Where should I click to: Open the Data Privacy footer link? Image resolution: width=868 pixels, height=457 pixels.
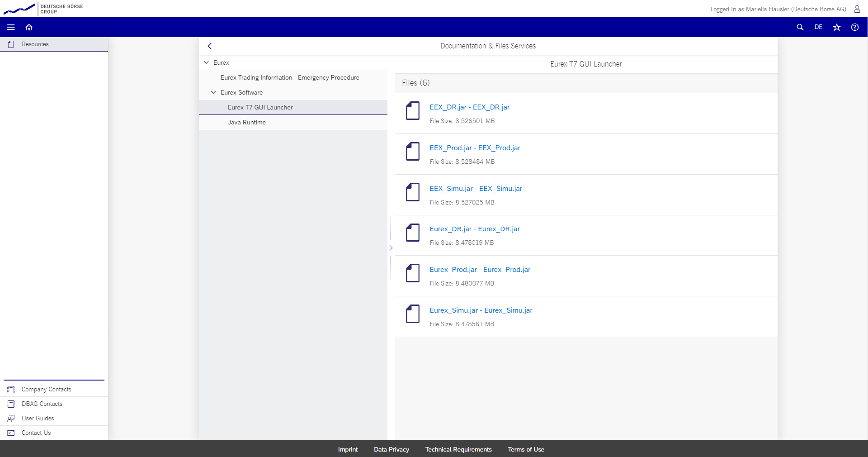(x=391, y=449)
